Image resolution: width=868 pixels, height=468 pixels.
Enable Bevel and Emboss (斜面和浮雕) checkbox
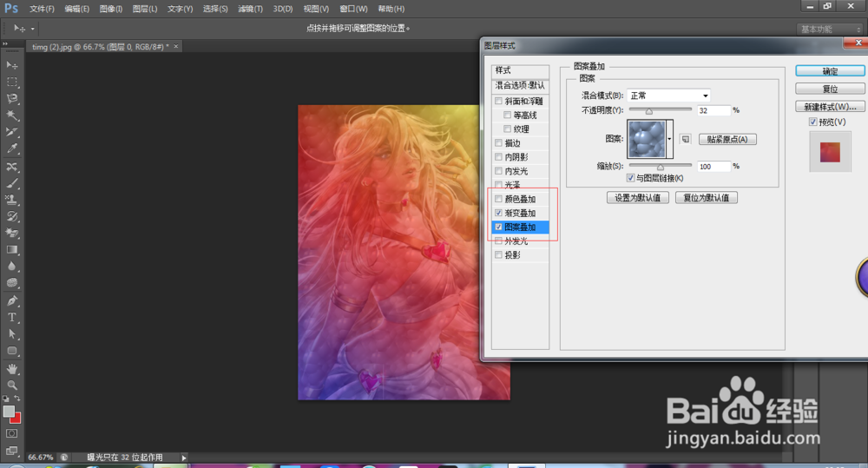(x=499, y=101)
